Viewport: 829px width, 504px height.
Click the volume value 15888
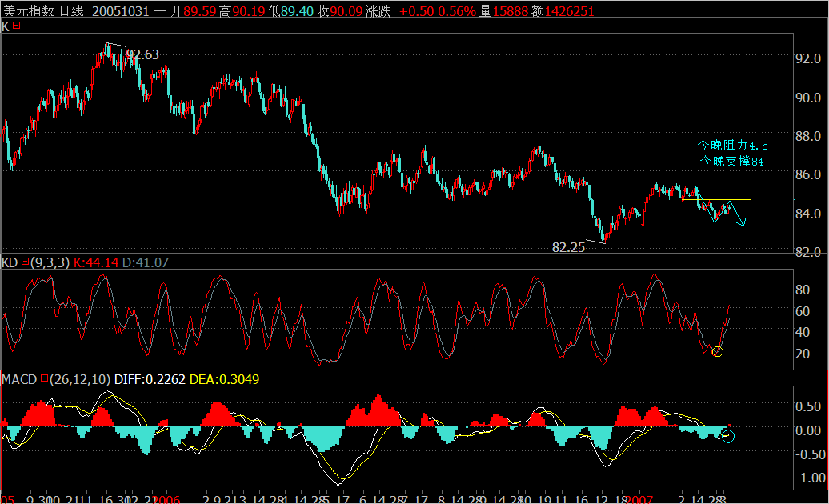click(511, 11)
